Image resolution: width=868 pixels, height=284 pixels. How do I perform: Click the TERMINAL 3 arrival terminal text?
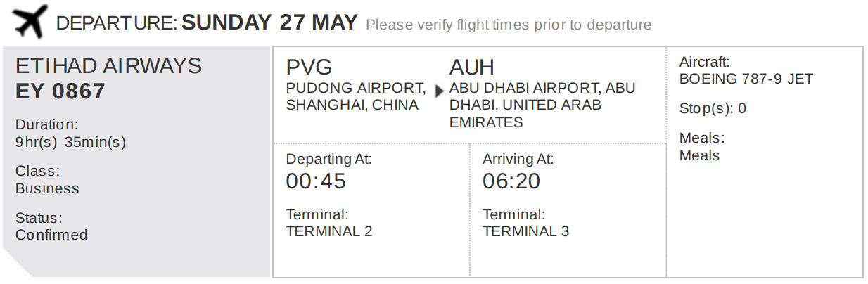point(526,231)
